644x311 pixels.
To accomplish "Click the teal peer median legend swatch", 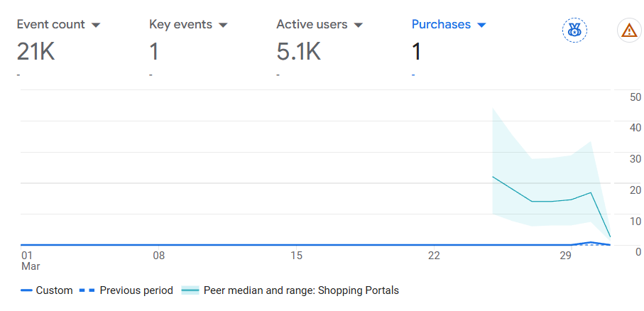I will click(x=190, y=290).
